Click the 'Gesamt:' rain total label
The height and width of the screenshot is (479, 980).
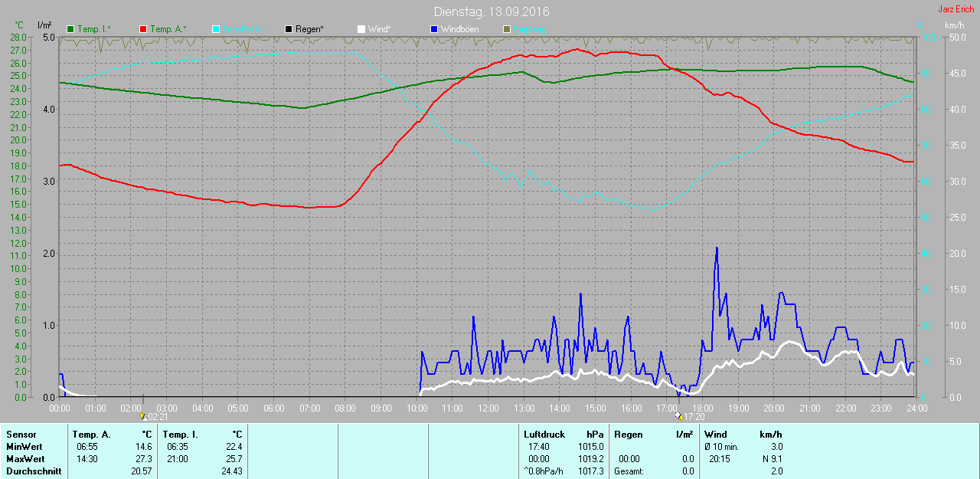tap(629, 471)
